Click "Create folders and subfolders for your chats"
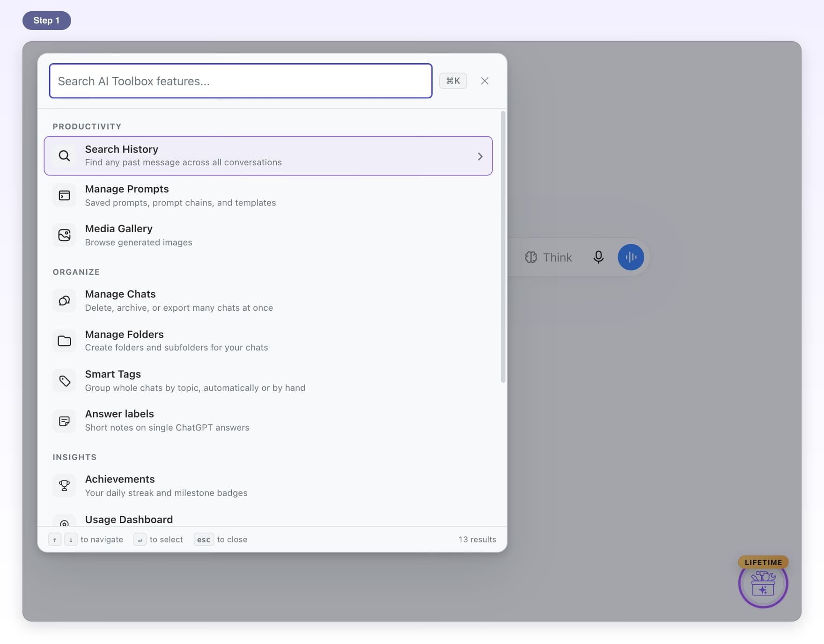The height and width of the screenshot is (644, 824). 177,347
